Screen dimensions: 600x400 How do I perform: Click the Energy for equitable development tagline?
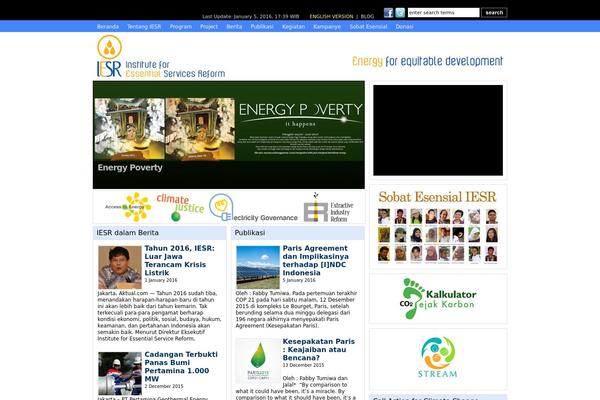pos(427,61)
